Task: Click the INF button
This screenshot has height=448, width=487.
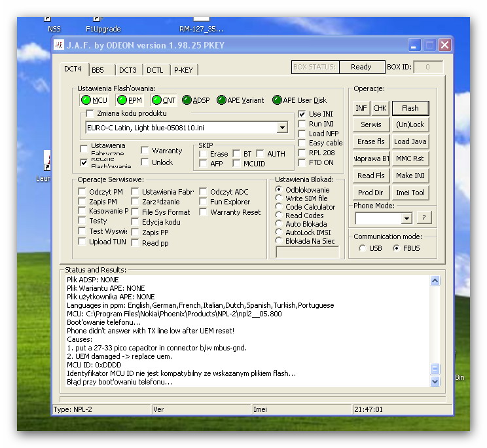Action: 361,108
